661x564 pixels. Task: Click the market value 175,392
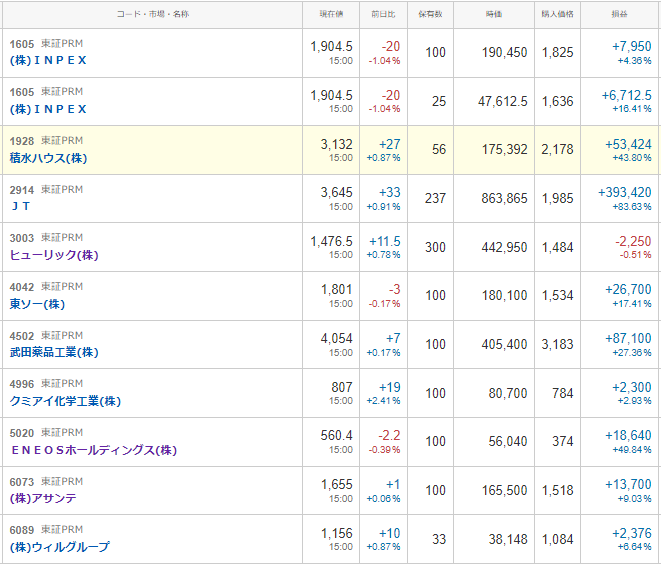(x=505, y=150)
